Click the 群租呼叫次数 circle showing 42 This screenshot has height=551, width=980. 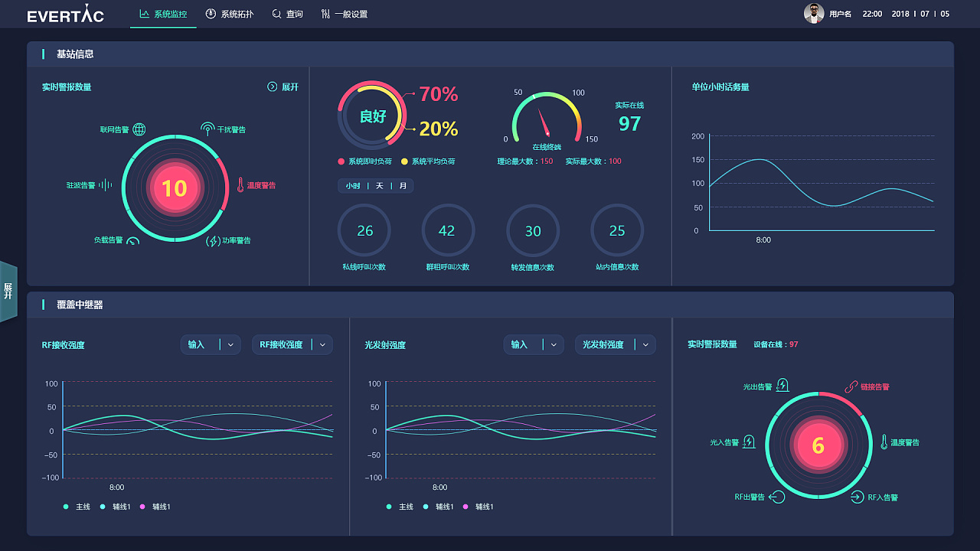pyautogui.click(x=448, y=230)
